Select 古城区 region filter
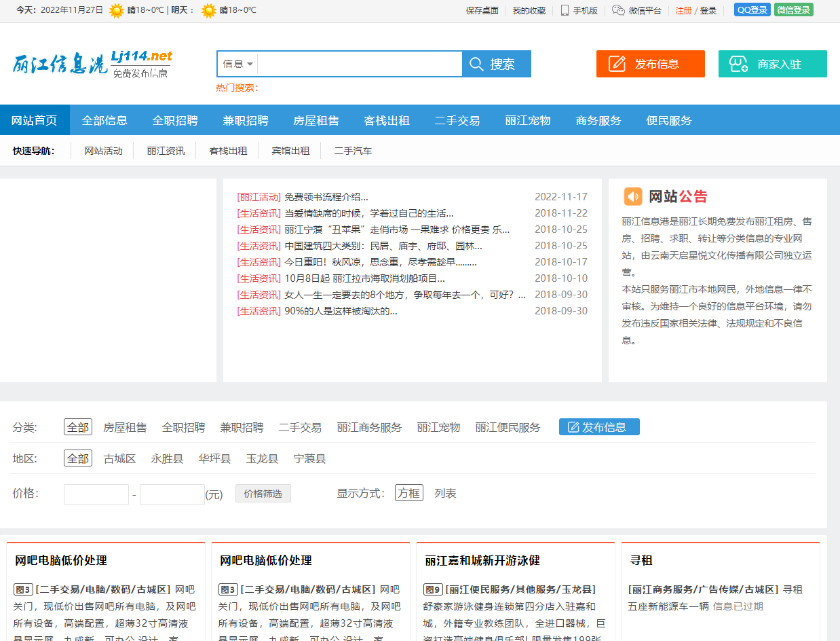 [x=119, y=459]
